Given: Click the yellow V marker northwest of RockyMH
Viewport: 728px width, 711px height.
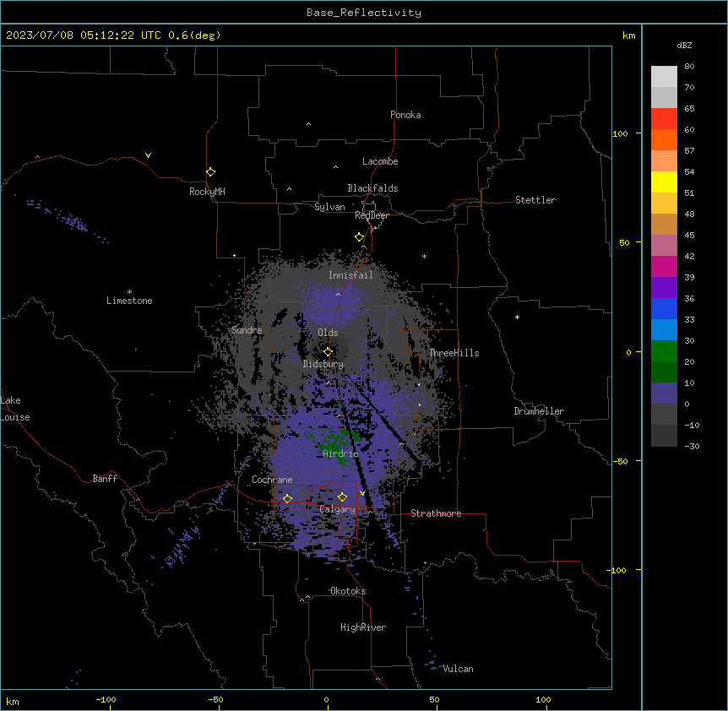Looking at the screenshot, I should pyautogui.click(x=148, y=155).
